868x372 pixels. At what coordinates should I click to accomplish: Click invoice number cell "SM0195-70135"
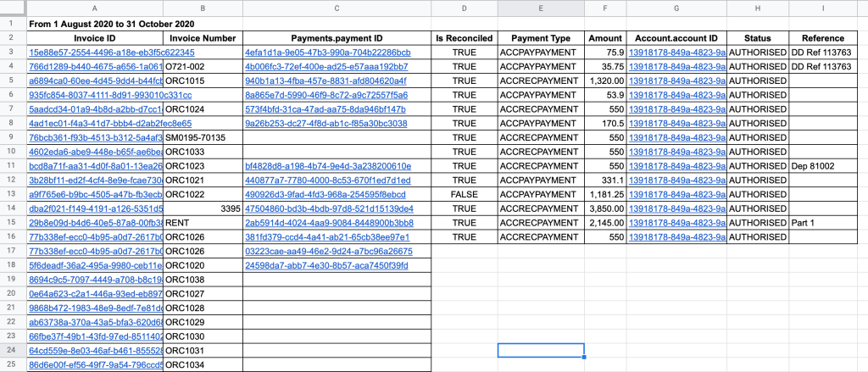coord(203,138)
